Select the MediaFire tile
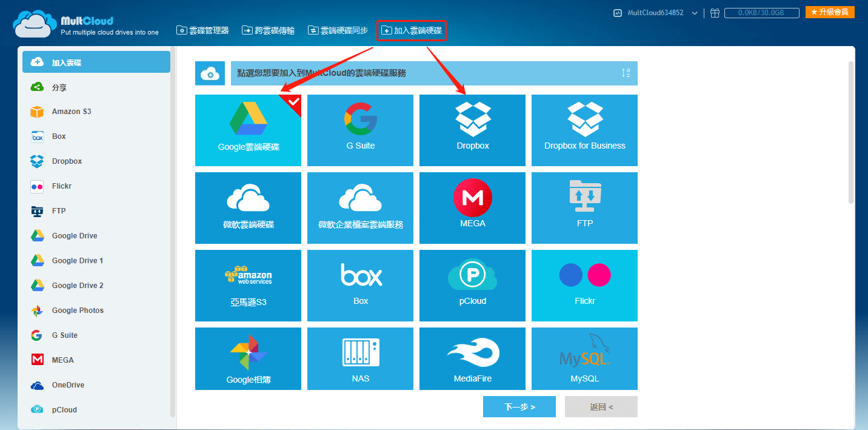Screen dimensions: 868x430 [472, 358]
